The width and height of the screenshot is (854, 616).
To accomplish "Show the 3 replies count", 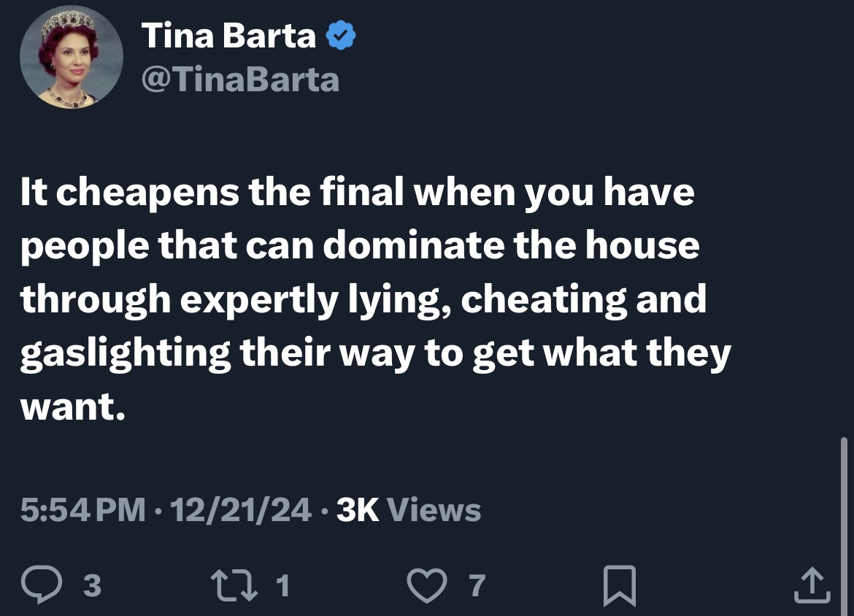I will click(x=92, y=585).
